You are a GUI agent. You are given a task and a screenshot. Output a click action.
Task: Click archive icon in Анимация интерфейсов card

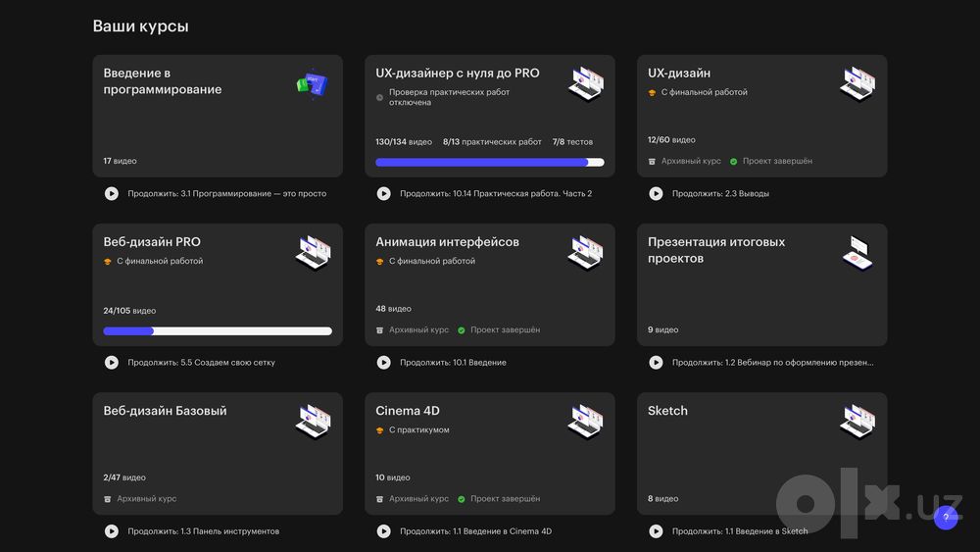379,330
